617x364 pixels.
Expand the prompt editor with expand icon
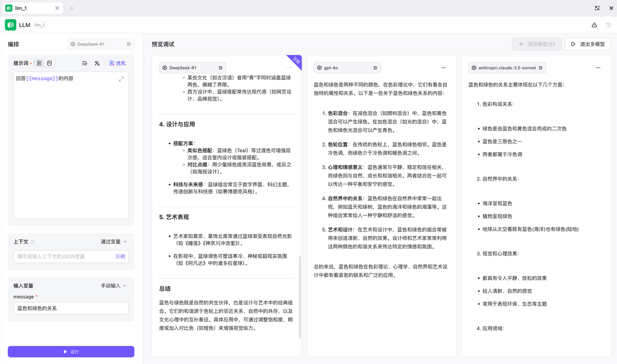(121, 79)
